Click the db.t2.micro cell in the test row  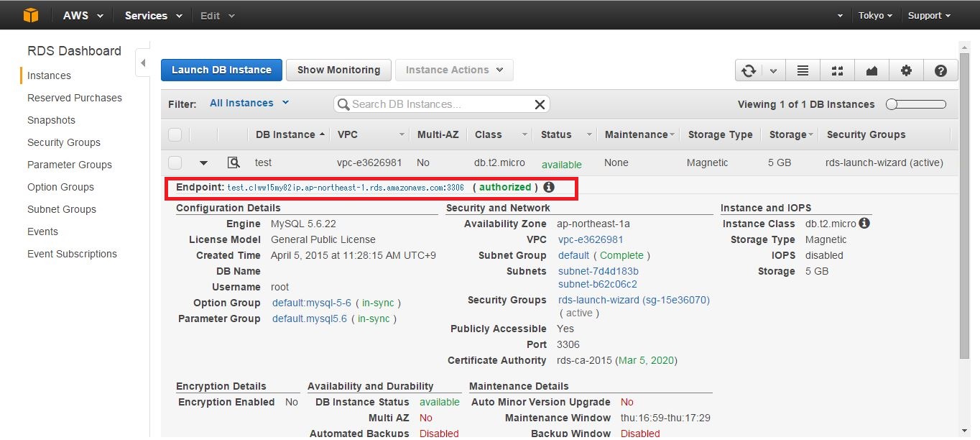499,163
